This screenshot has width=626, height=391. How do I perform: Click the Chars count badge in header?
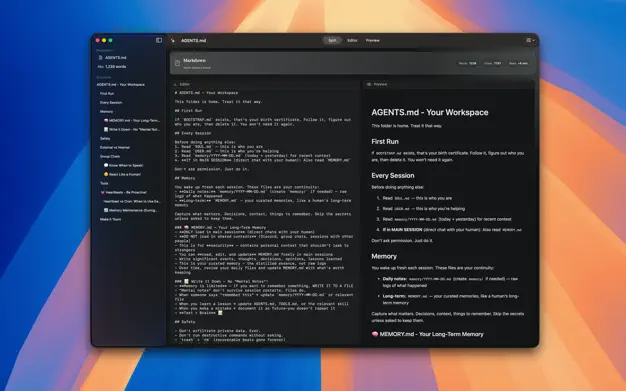[x=493, y=63]
